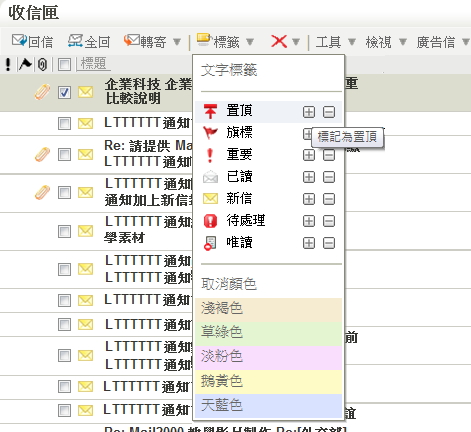Click the red pin-to-top icon in 置頂 row
Screen dimensions: 471x432
(210, 111)
